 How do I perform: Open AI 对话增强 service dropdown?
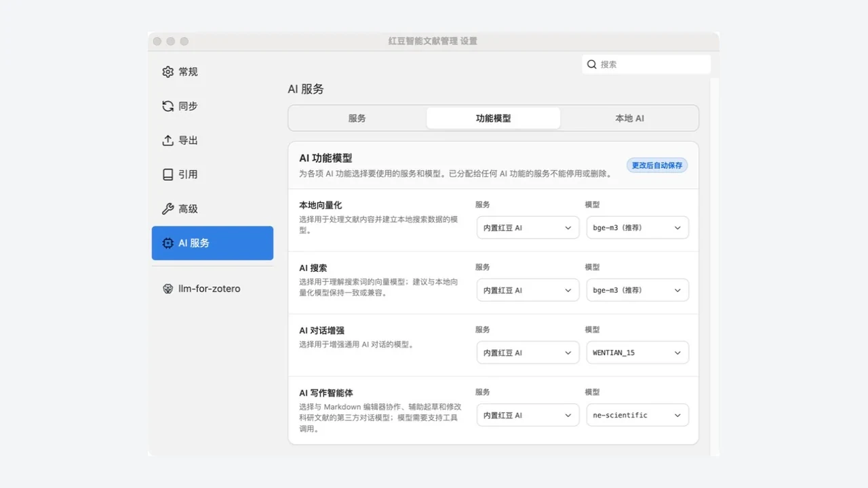[x=528, y=352]
